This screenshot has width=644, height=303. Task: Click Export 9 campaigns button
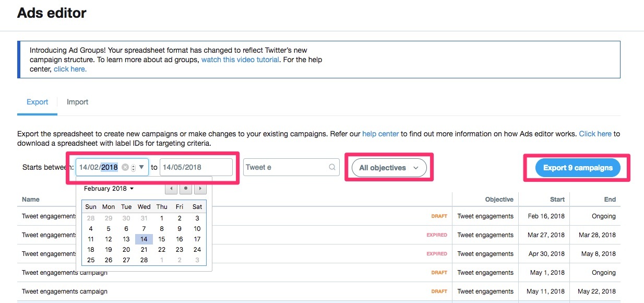pos(578,168)
